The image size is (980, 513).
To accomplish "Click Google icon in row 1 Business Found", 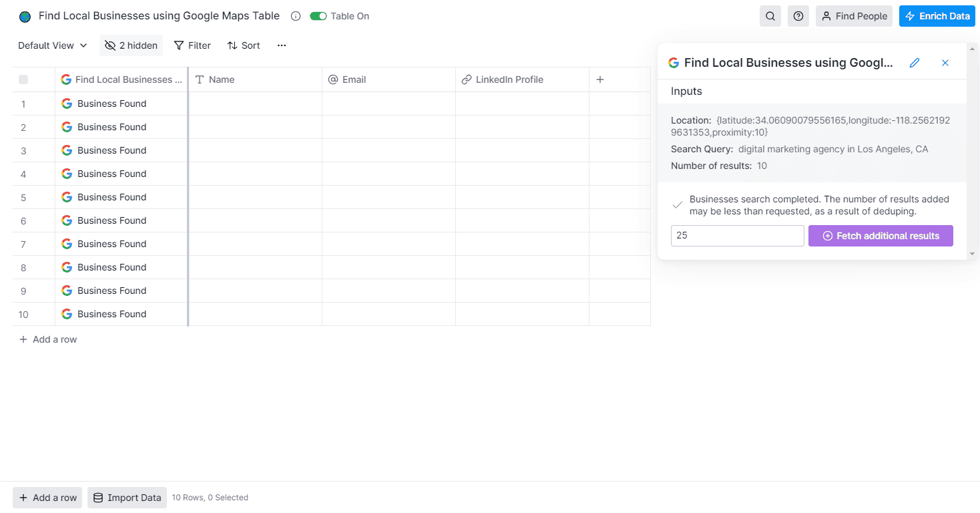I will point(67,104).
